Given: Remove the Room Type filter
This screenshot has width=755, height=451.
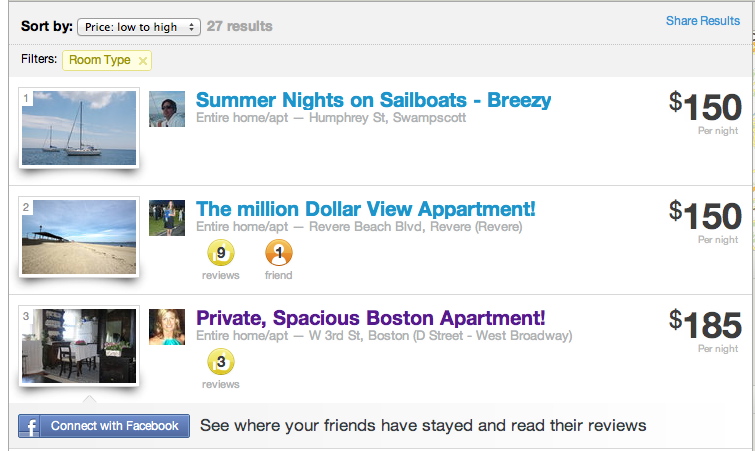Looking at the screenshot, I should click(143, 61).
